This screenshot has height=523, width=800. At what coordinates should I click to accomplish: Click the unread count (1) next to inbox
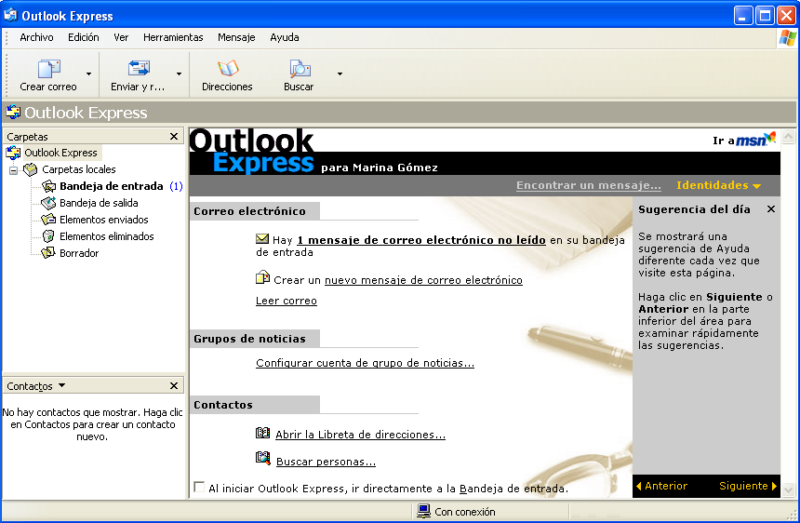pos(176,186)
